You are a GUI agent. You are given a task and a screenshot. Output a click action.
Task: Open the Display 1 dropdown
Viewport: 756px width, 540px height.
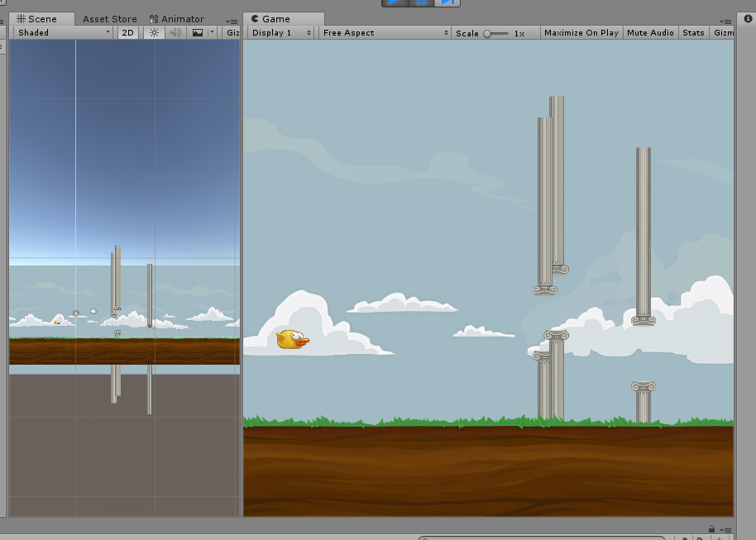click(x=281, y=33)
